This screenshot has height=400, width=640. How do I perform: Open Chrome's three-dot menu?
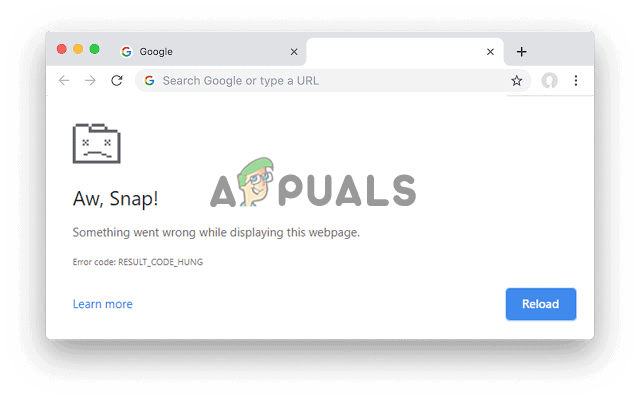click(x=576, y=80)
